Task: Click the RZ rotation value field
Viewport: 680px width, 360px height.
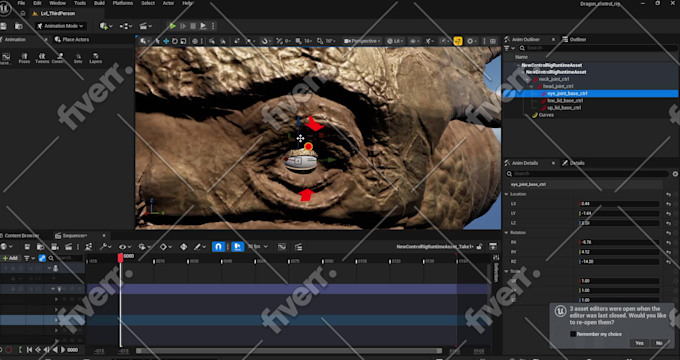Action: point(619,262)
